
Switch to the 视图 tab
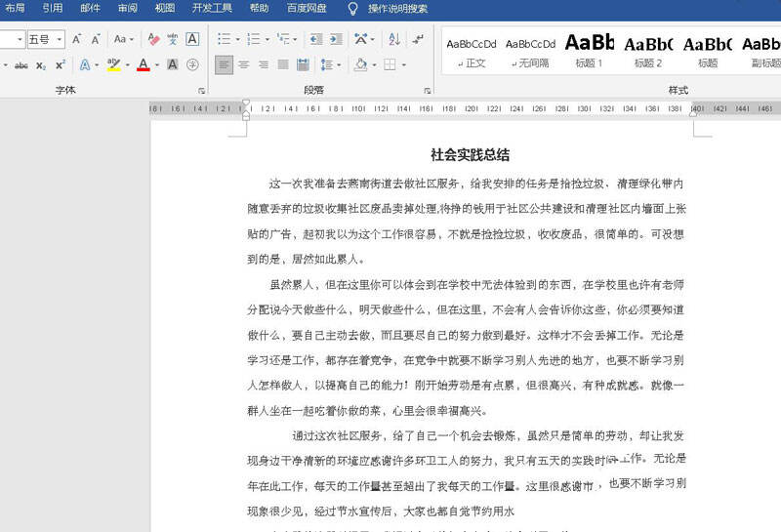pos(165,8)
